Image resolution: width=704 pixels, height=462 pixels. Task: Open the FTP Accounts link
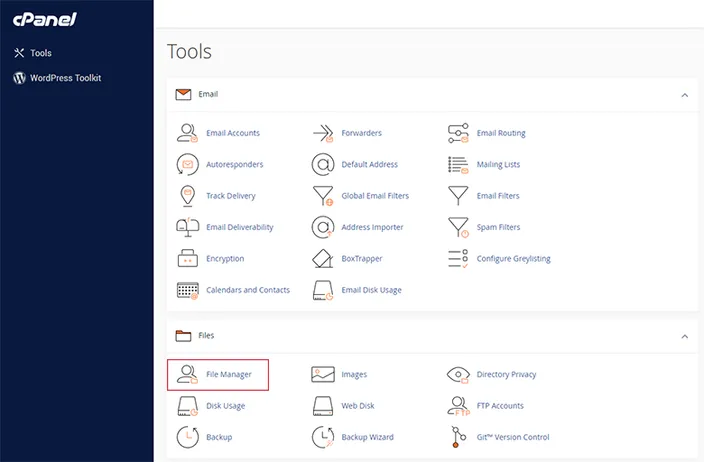click(500, 406)
